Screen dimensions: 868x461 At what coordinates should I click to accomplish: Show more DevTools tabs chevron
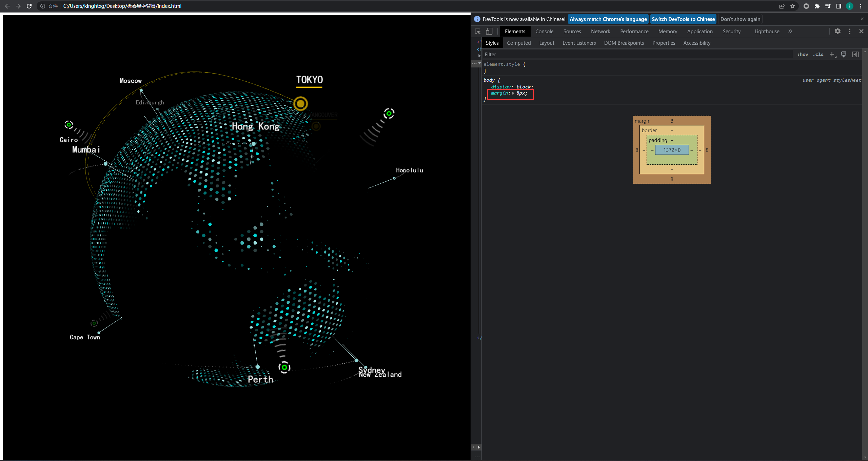pyautogui.click(x=790, y=31)
